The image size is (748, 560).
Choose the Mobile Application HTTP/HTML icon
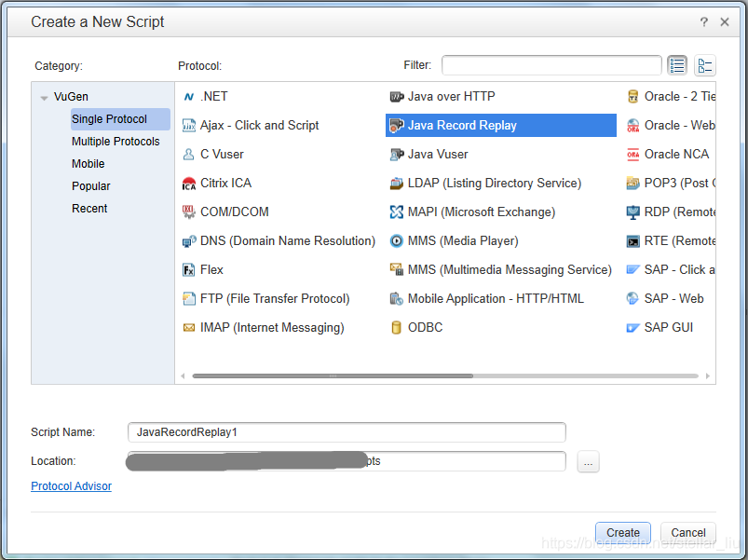click(x=397, y=298)
